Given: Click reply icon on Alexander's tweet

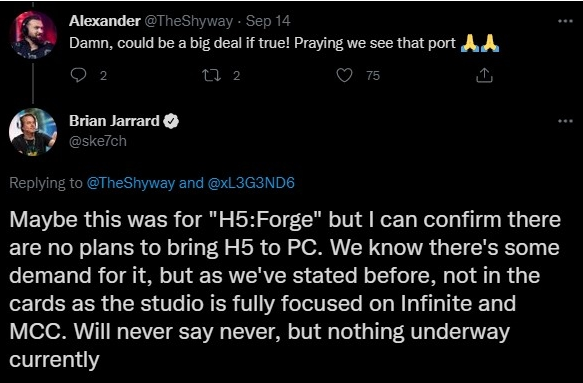Looking at the screenshot, I should click(x=78, y=75).
